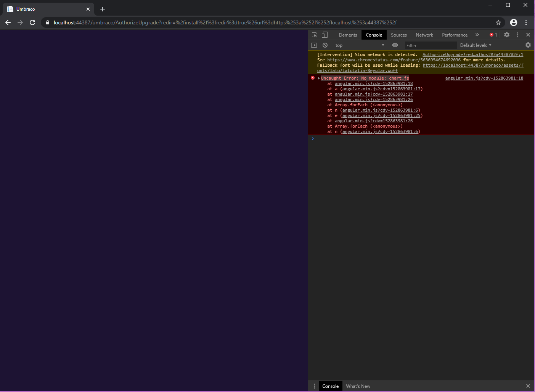Screen dimensions: 535x392
Task: Open console settings gear
Action: coord(528,45)
